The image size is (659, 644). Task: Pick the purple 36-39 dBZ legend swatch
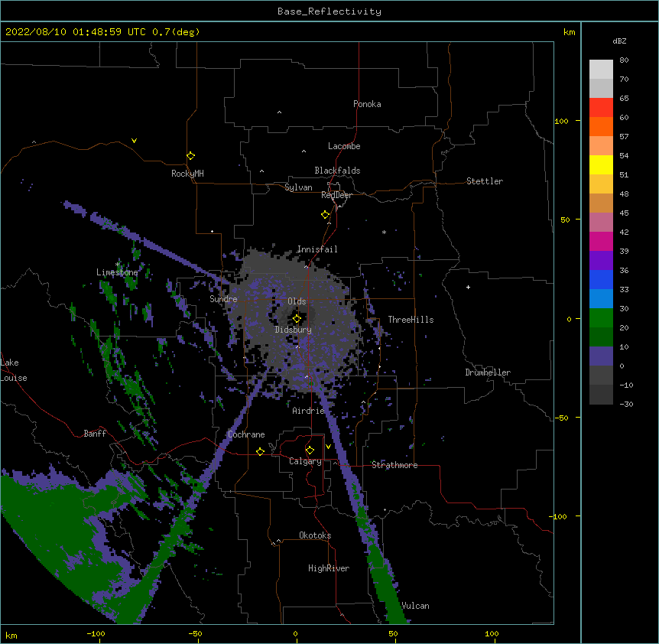pos(601,260)
